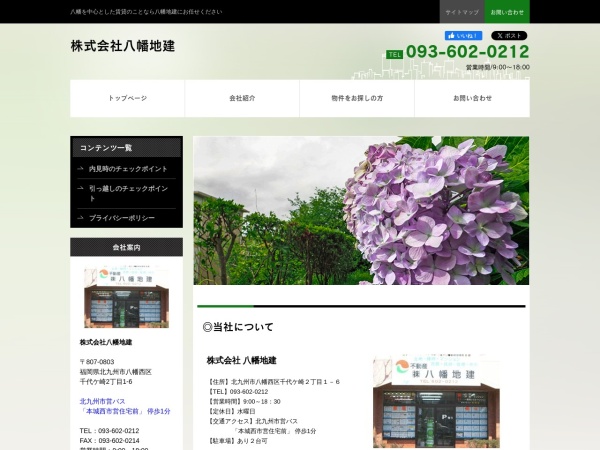The height and width of the screenshot is (450, 600).
Task: Click the ◎当社について section heading
Action: pyautogui.click(x=238, y=327)
